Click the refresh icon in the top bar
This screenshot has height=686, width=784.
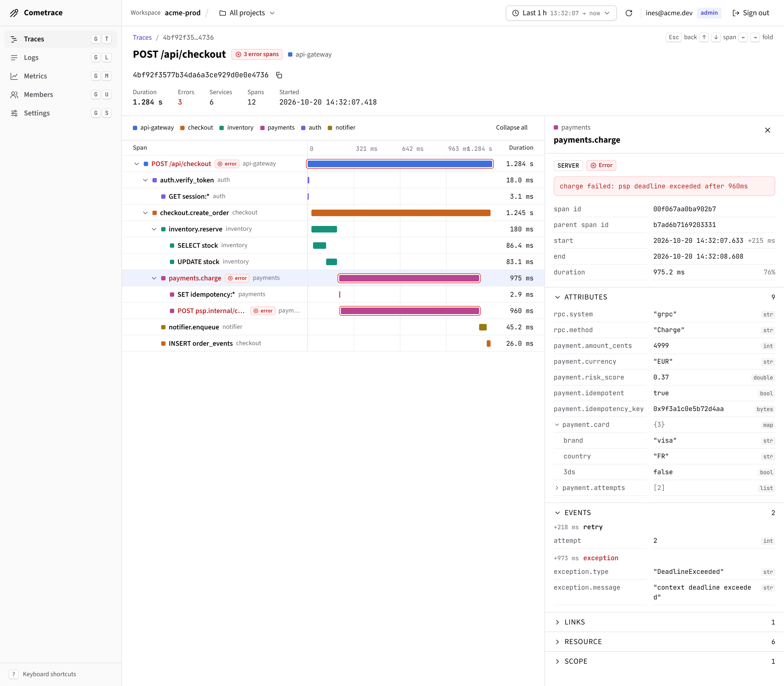tap(629, 13)
